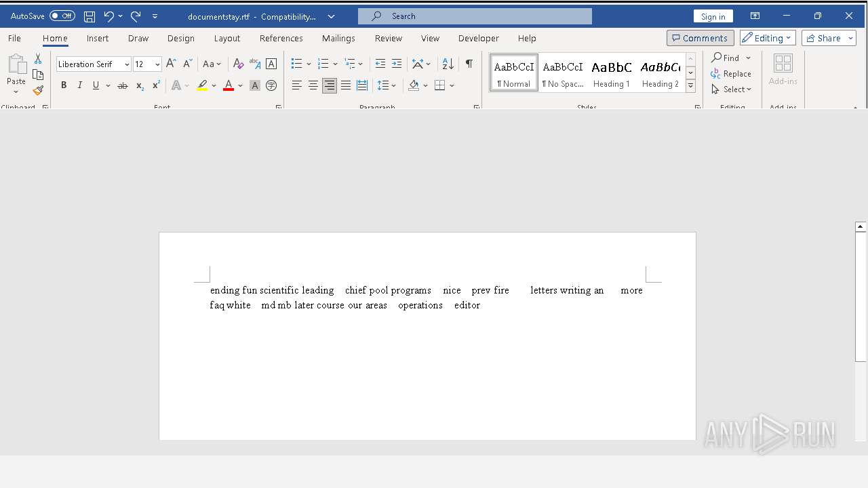Expand numbering list dropdown arrow

(x=335, y=64)
